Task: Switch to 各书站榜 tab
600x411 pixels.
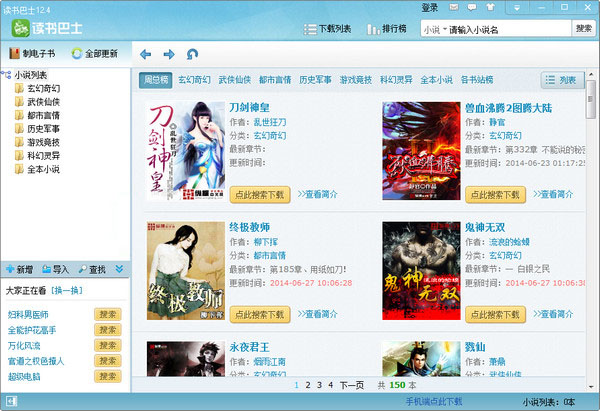Action: tap(477, 80)
